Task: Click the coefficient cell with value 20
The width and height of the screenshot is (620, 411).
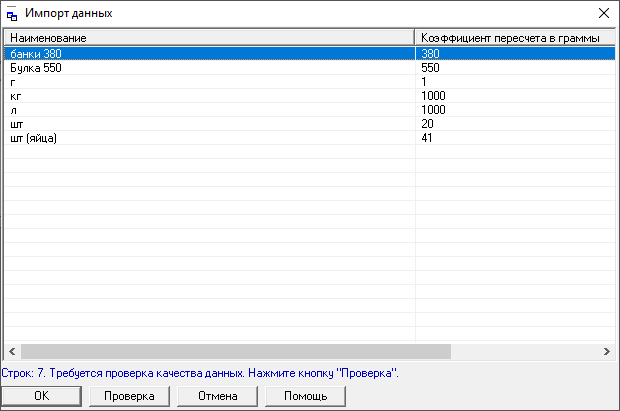Action: [x=428, y=124]
